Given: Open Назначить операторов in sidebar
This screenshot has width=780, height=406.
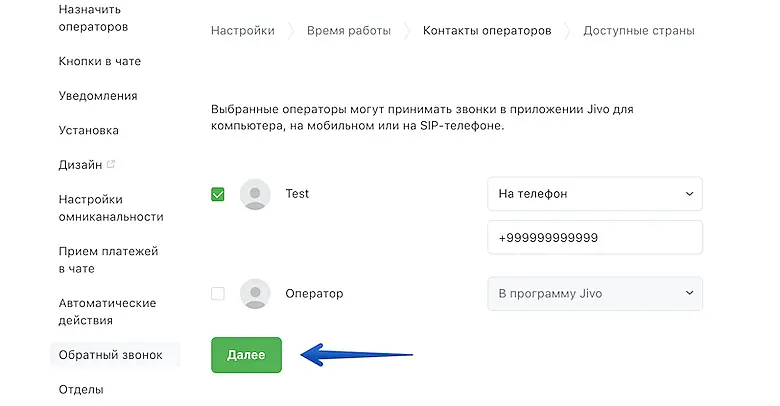Looking at the screenshot, I should pos(94,17).
